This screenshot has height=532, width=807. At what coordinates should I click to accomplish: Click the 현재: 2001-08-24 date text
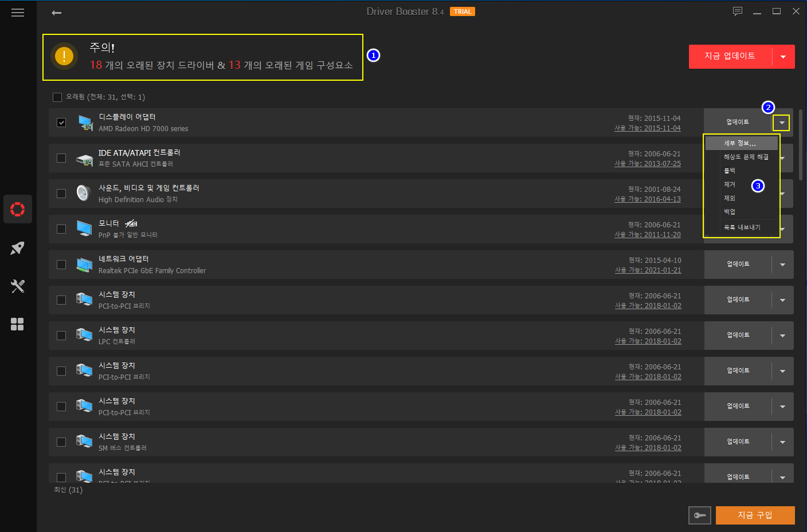tap(655, 190)
